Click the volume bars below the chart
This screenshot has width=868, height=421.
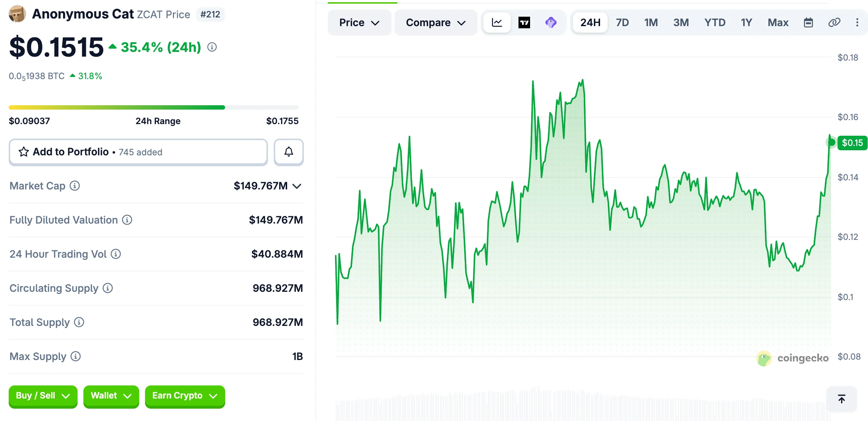583,404
